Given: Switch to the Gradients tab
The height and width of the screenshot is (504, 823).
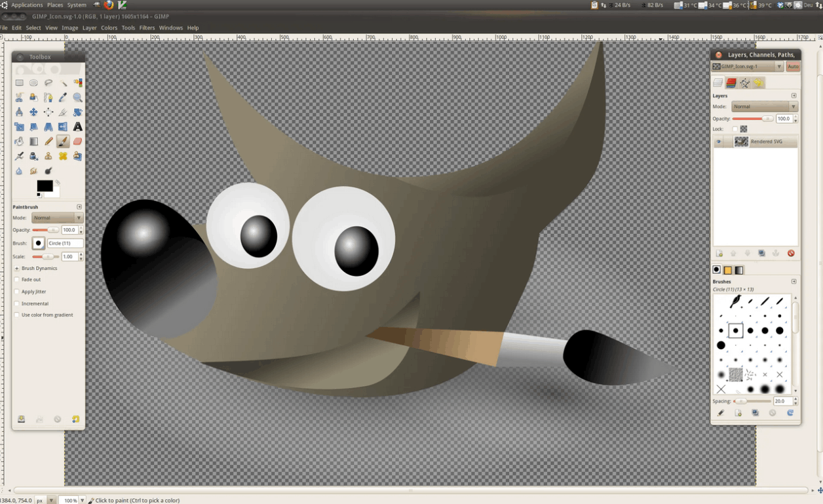Looking at the screenshot, I should [x=739, y=270].
